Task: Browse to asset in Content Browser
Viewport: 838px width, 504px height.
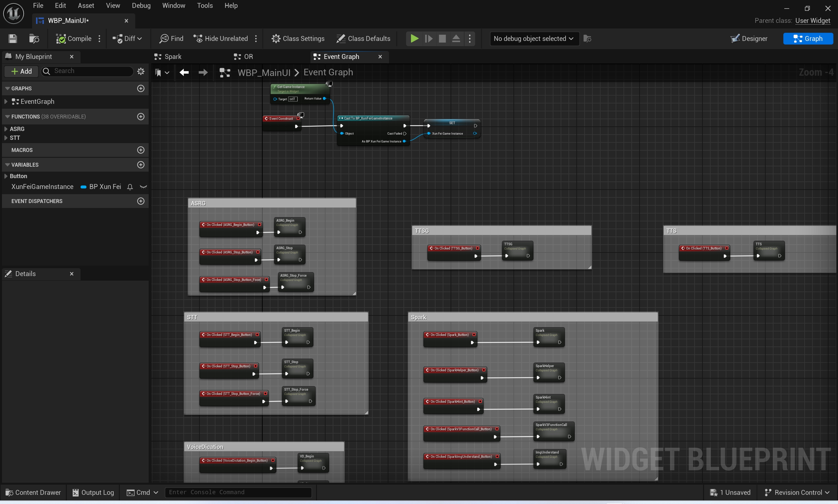Action: click(34, 39)
